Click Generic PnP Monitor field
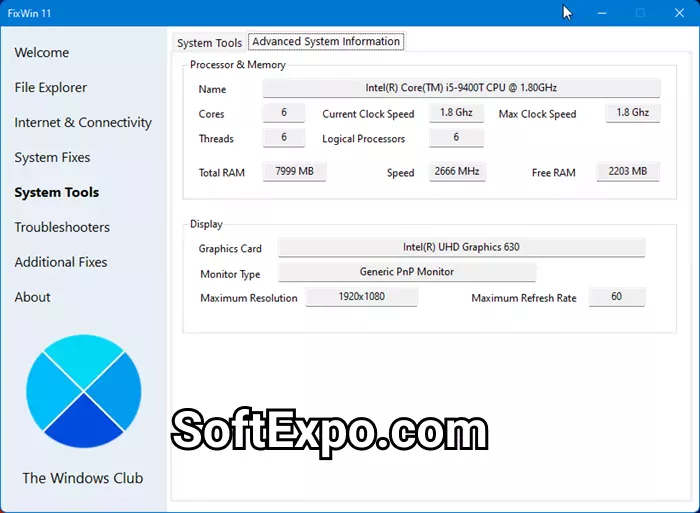700x513 pixels. pos(407,272)
